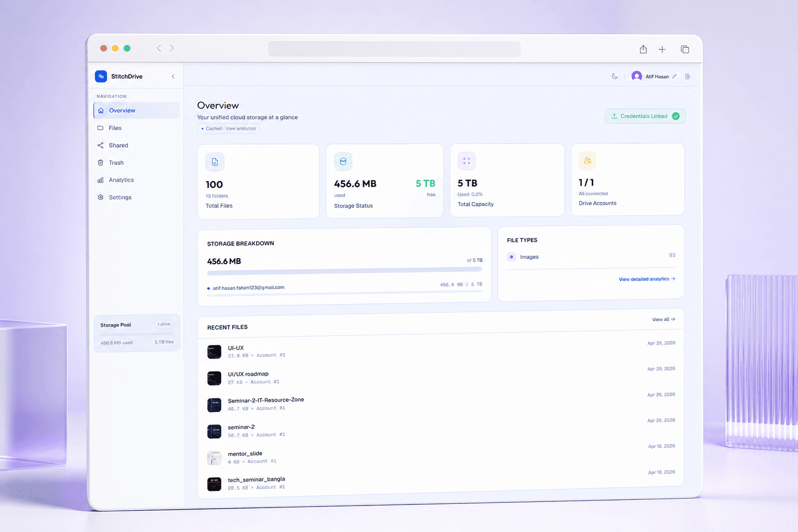
Task: Click the Settings gear icon
Action: click(100, 197)
